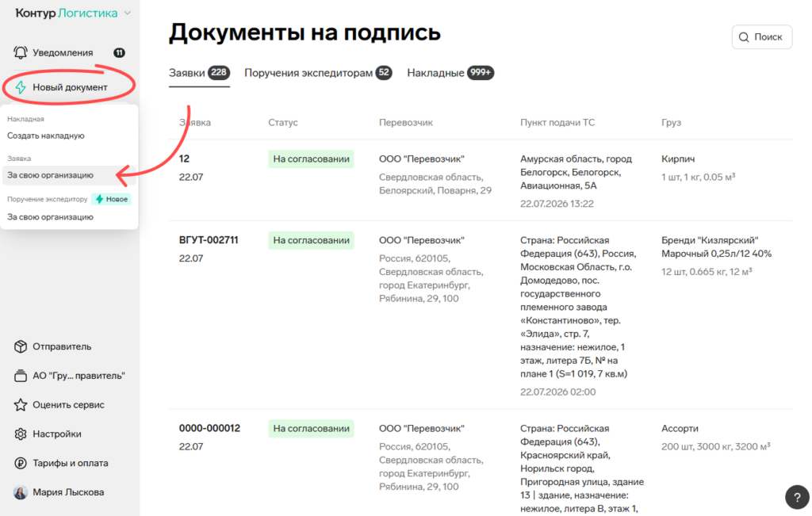Click the Перевозчик column header
This screenshot has height=516, width=812.
point(406,123)
